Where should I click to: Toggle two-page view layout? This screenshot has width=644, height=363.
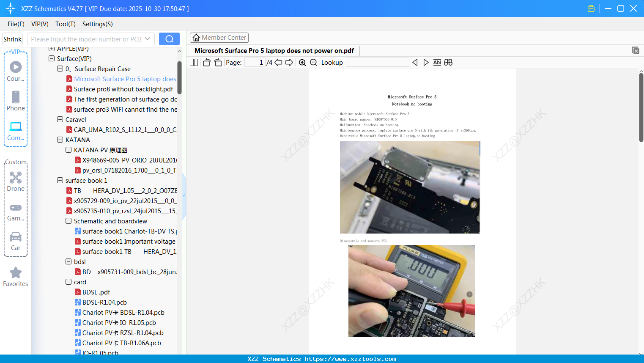coord(194,62)
